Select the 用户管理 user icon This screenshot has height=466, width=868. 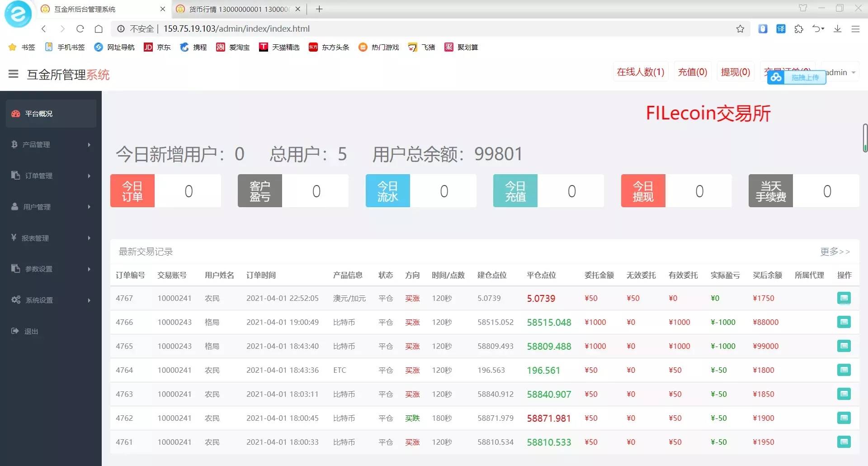15,207
